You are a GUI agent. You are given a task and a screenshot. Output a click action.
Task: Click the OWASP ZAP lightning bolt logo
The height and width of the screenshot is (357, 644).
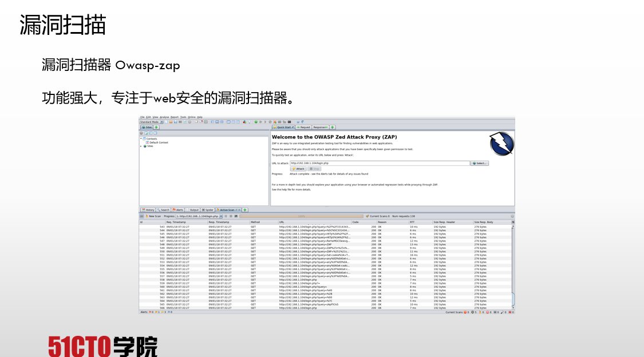click(x=501, y=144)
